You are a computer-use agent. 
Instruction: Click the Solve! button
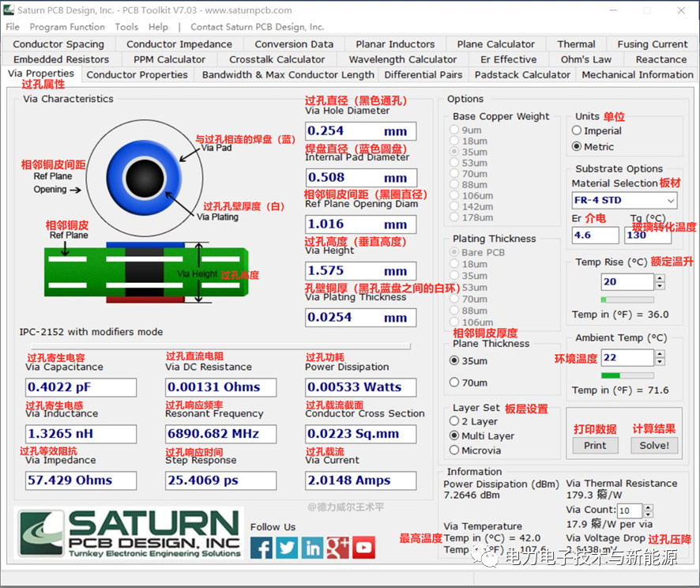(654, 445)
